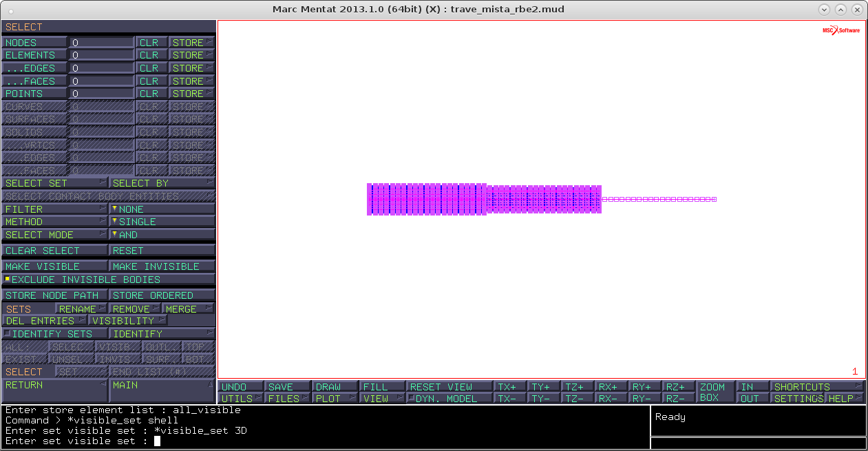Translate view with TY-
The height and width of the screenshot is (451, 868).
pyautogui.click(x=544, y=399)
